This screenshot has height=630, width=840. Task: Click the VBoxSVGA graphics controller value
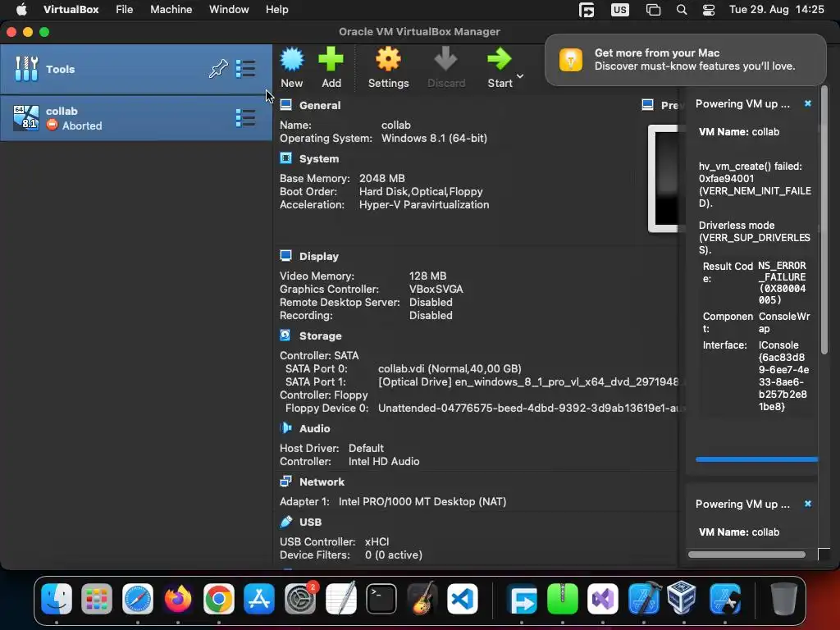(436, 290)
